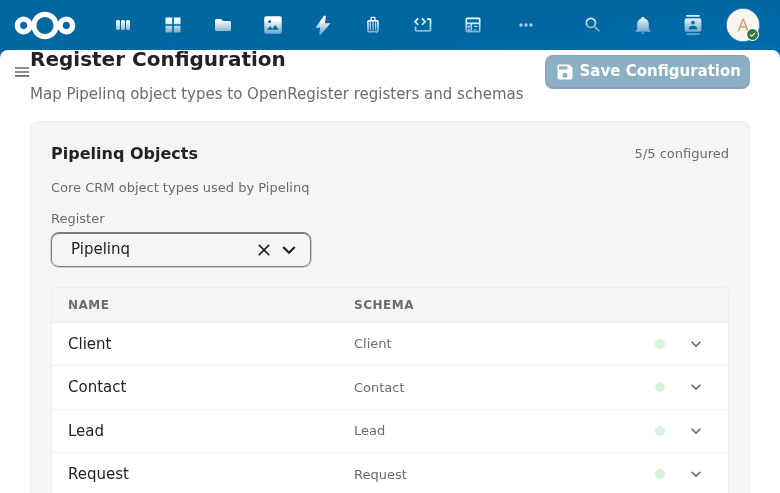Click Save Configuration button
Screen dimensions: 780x493
coord(647,72)
